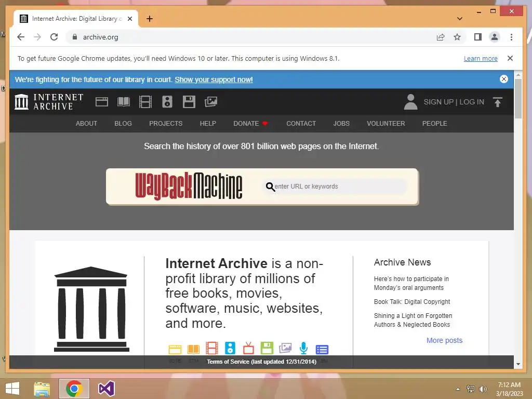Open the Software floppy icon in the navbar
Image resolution: width=532 pixels, height=399 pixels.
tap(189, 102)
